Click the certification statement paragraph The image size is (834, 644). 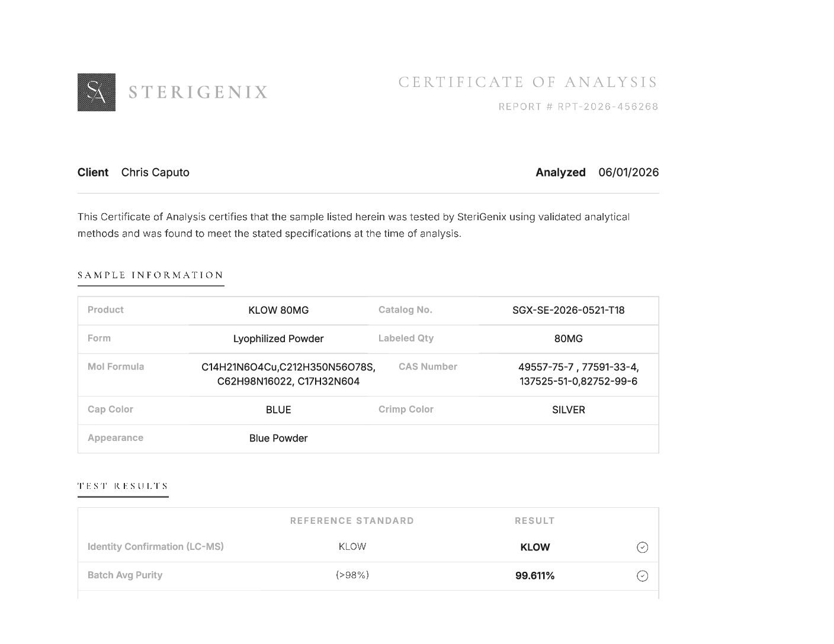click(x=354, y=225)
